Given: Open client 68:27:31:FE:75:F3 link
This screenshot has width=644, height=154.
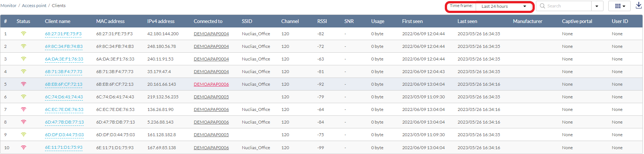Looking at the screenshot, I should 63,34.
